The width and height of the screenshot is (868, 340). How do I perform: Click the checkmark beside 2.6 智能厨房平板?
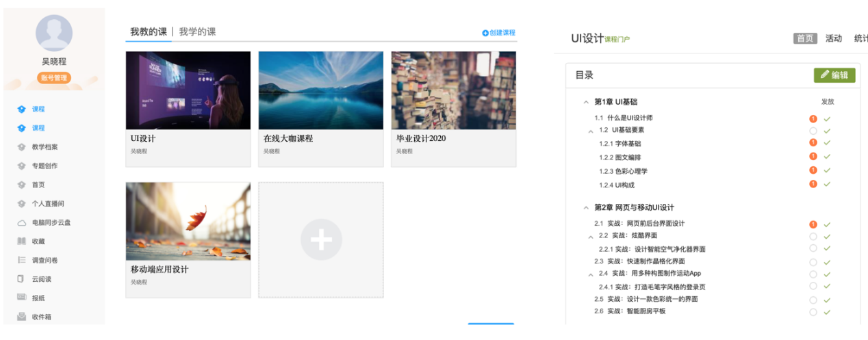click(827, 312)
